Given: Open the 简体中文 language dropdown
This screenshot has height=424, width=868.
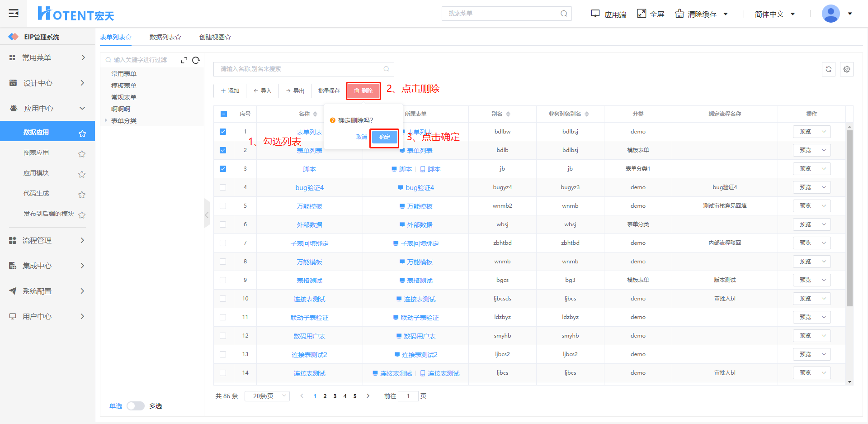Looking at the screenshot, I should (x=774, y=14).
